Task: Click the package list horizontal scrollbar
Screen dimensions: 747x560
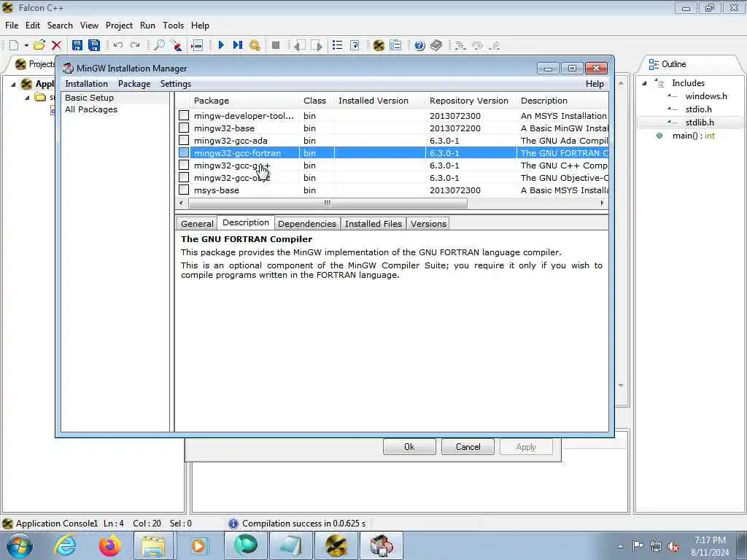Action: [328, 203]
